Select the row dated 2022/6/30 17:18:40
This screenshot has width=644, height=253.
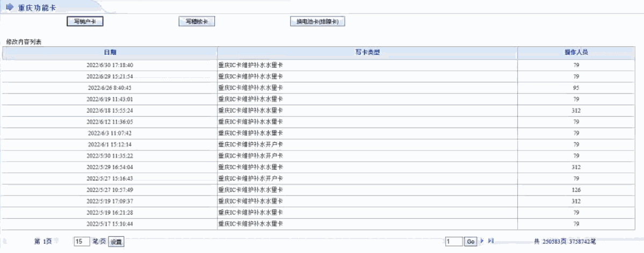pos(110,65)
